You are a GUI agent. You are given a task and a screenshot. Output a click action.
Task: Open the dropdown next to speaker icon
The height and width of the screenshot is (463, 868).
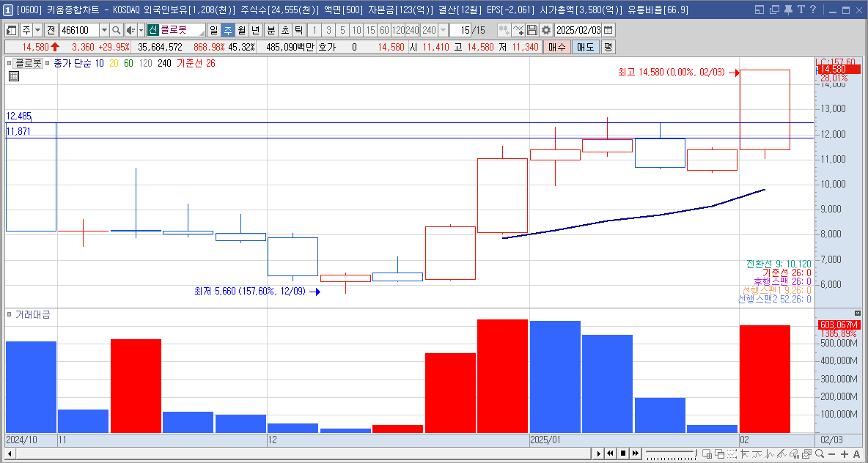[x=141, y=30]
